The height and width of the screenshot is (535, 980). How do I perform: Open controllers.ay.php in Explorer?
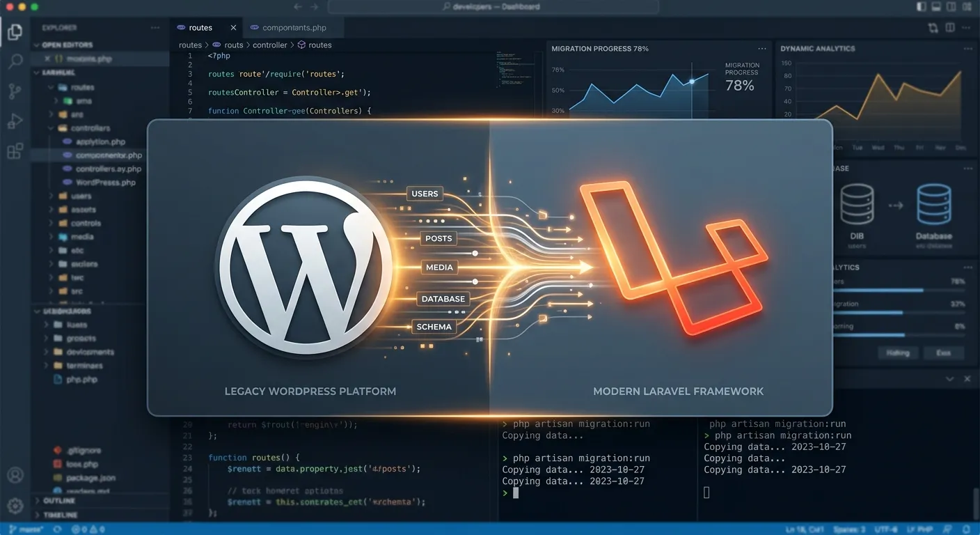[109, 169]
